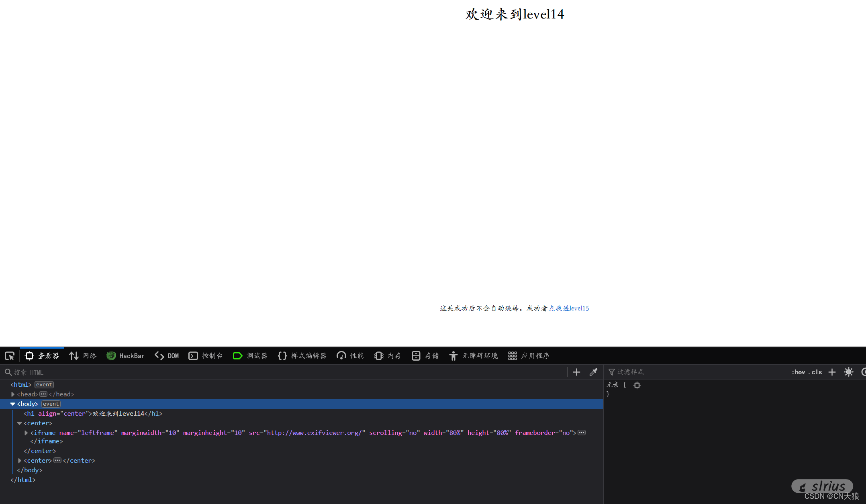Toggle the .cls class editor panel
866x504 pixels.
(815, 372)
